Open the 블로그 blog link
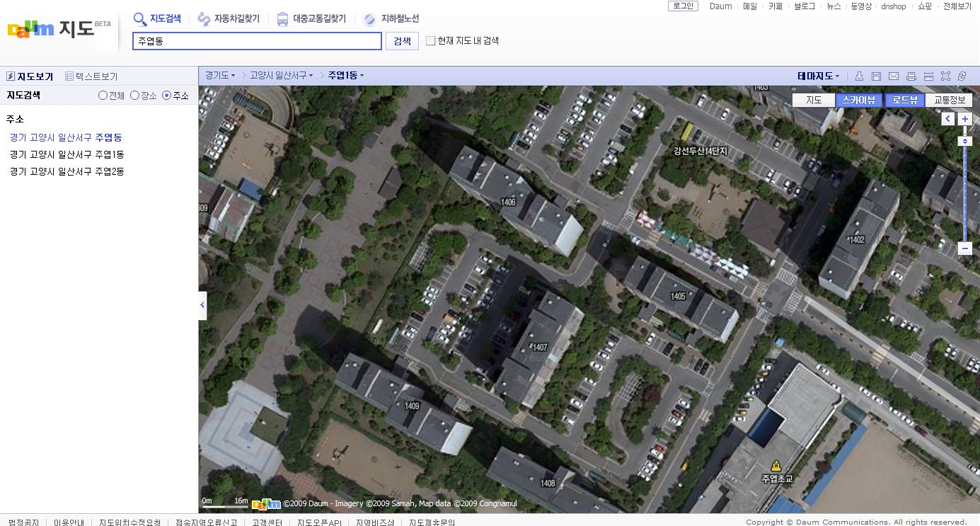This screenshot has height=526, width=980. click(805, 6)
